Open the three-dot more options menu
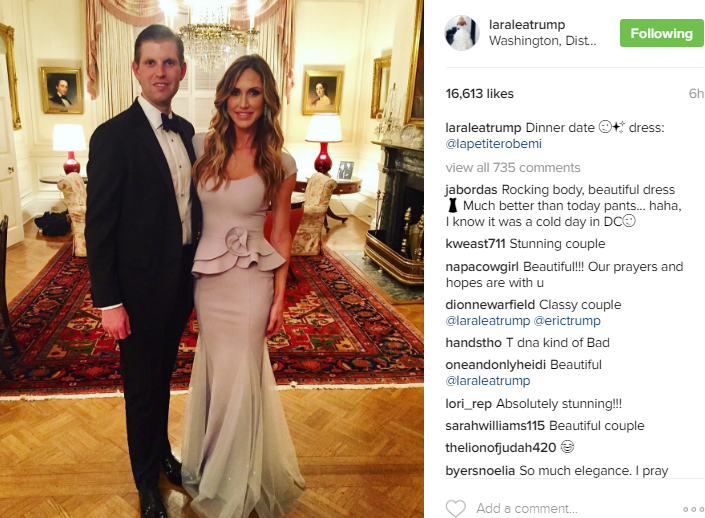 (693, 509)
